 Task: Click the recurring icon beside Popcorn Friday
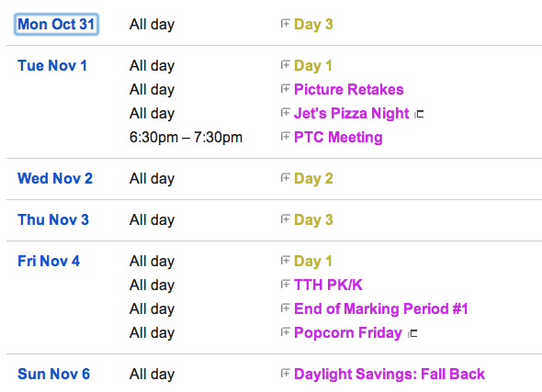pyautogui.click(x=412, y=333)
